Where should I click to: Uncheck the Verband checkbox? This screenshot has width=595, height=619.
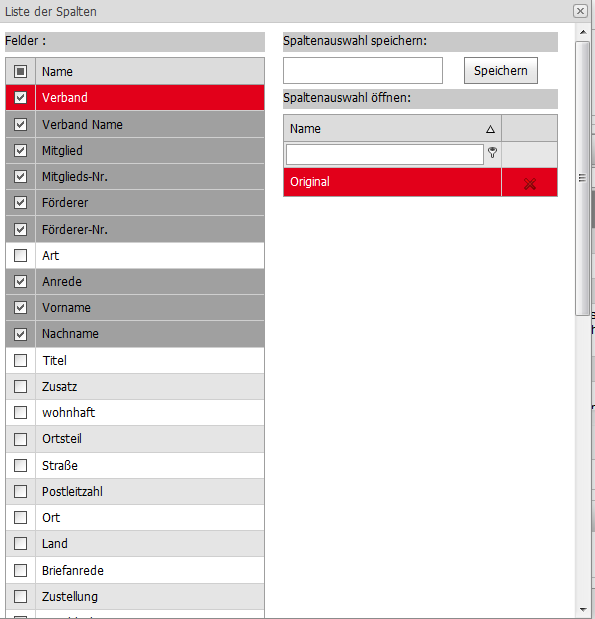tap(21, 98)
